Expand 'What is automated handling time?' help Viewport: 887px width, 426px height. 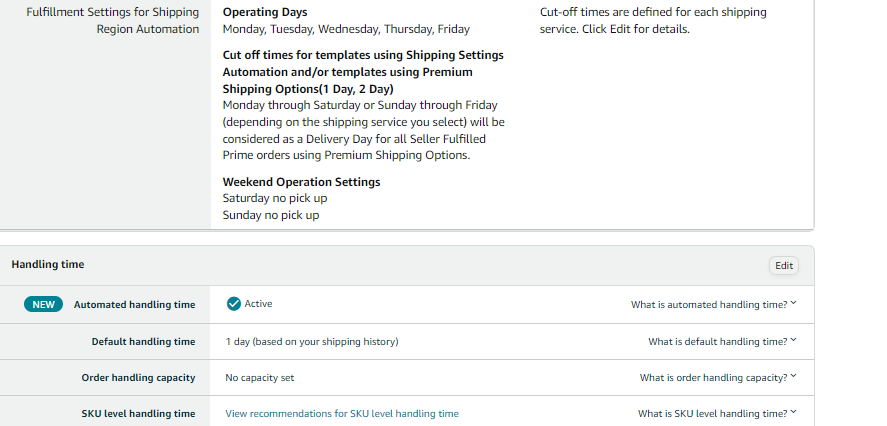[713, 304]
